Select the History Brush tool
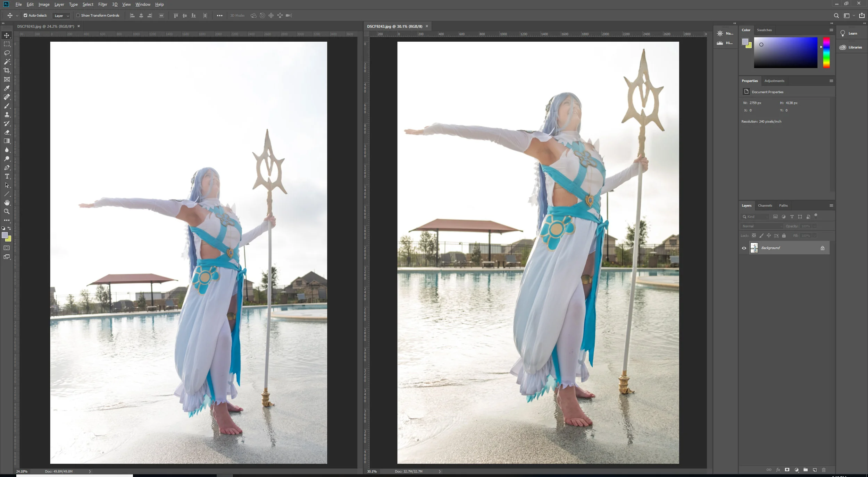Viewport: 868px width, 477px height. pos(7,123)
